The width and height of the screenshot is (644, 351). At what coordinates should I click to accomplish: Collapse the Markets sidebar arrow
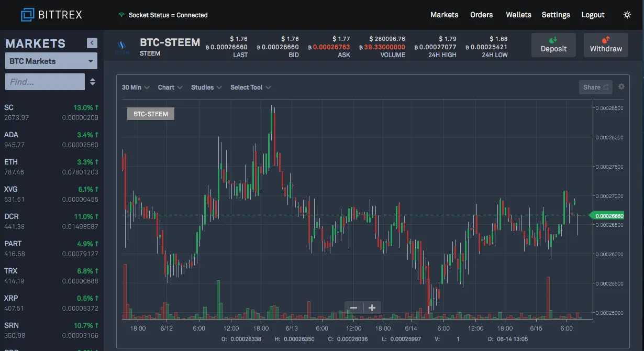pos(92,43)
